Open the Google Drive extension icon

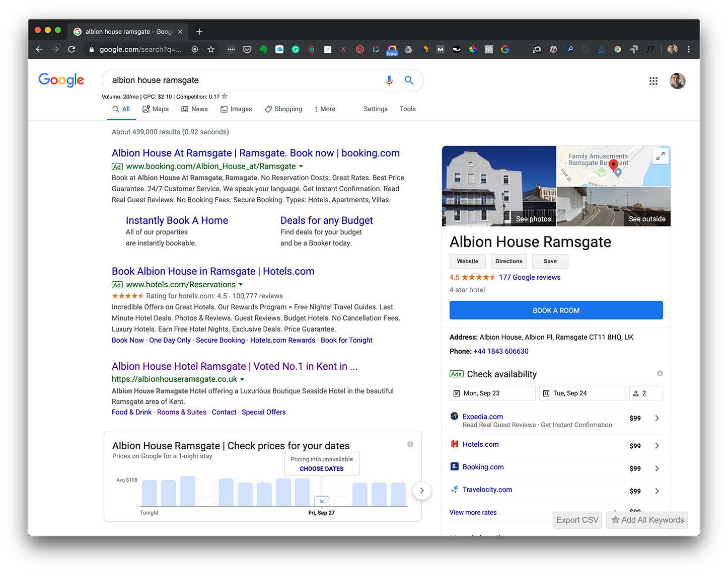(408, 49)
